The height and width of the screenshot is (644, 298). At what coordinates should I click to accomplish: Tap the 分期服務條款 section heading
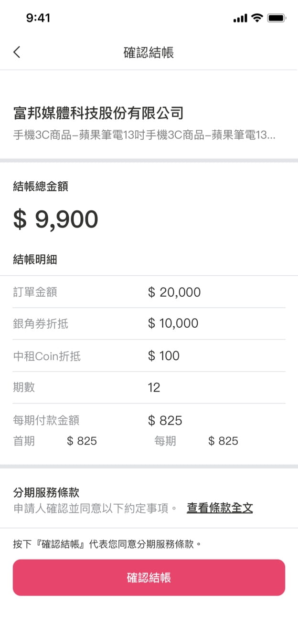coord(46,492)
